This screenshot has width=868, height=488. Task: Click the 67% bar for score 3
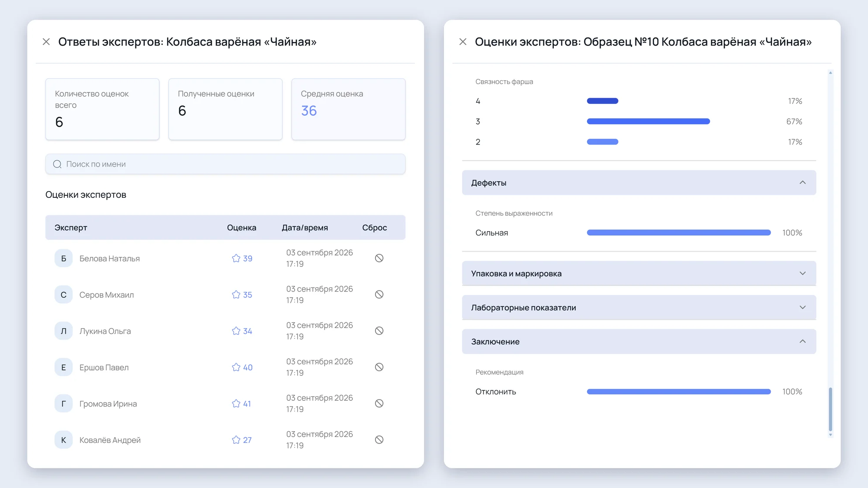[648, 121]
